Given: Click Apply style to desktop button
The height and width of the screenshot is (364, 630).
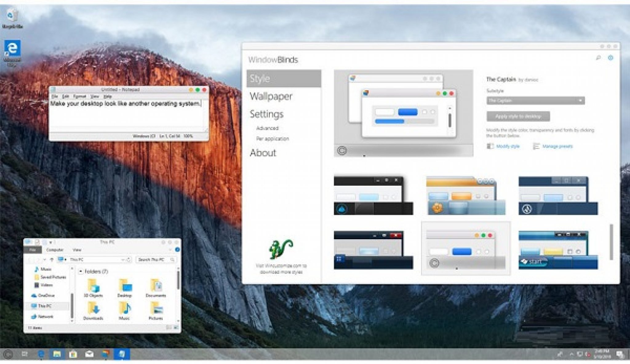Looking at the screenshot, I should pos(518,116).
